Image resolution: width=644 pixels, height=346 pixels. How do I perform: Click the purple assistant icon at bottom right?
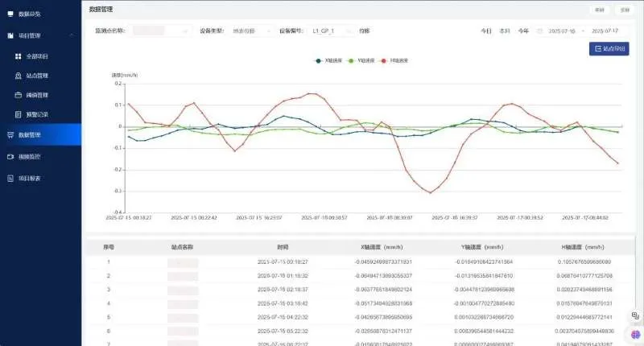coord(635,335)
